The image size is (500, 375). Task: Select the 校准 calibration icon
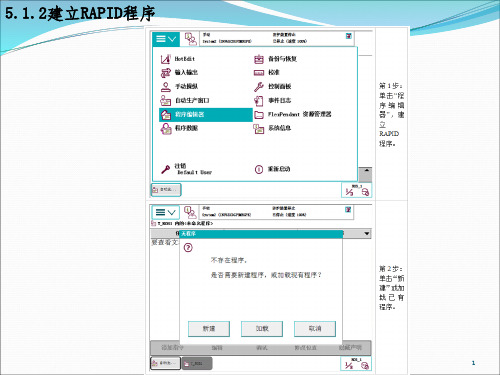pyautogui.click(x=259, y=73)
